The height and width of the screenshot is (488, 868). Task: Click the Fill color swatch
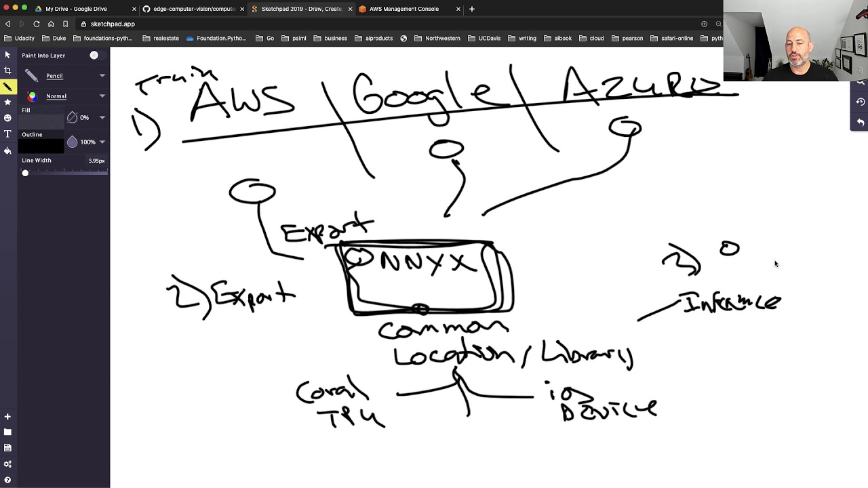(41, 121)
